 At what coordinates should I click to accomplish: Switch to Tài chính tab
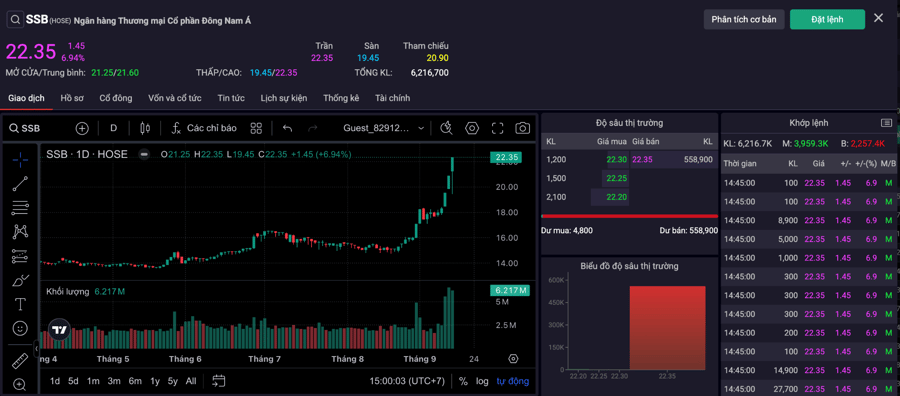tap(393, 98)
